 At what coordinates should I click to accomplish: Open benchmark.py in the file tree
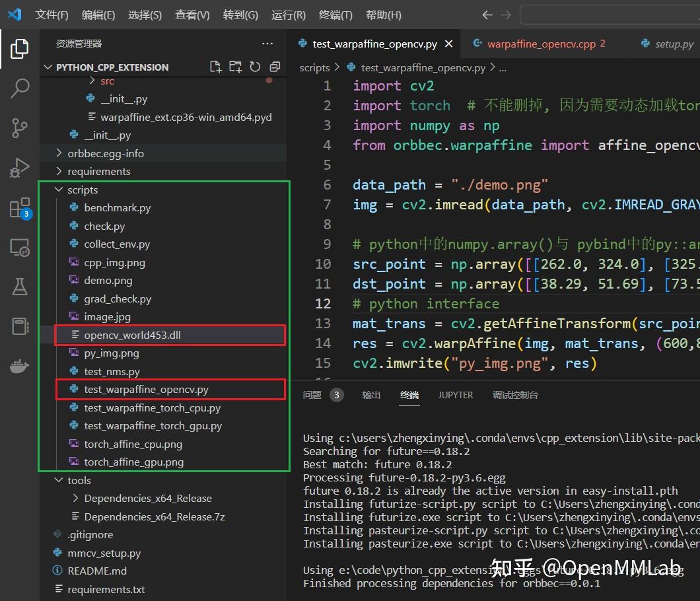click(117, 208)
